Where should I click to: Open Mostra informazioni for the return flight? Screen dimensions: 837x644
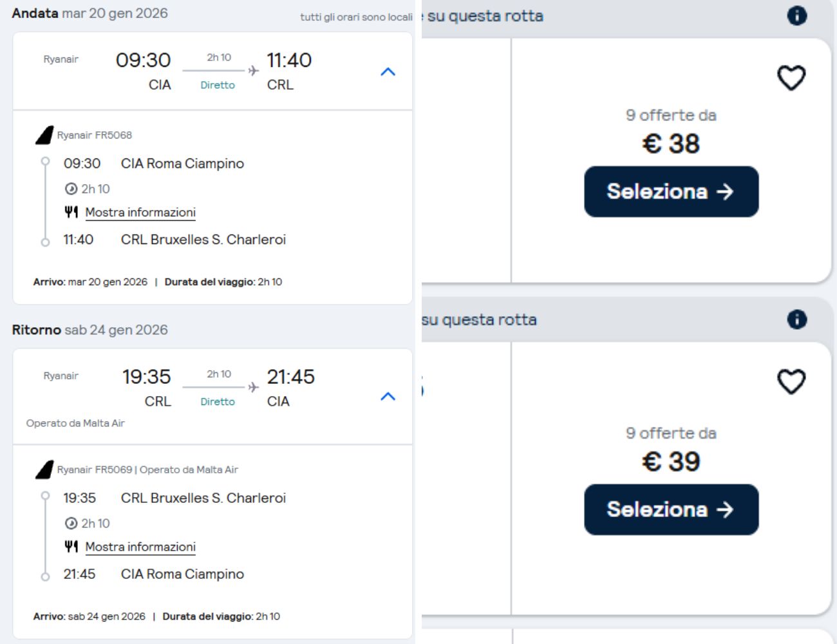point(140,547)
